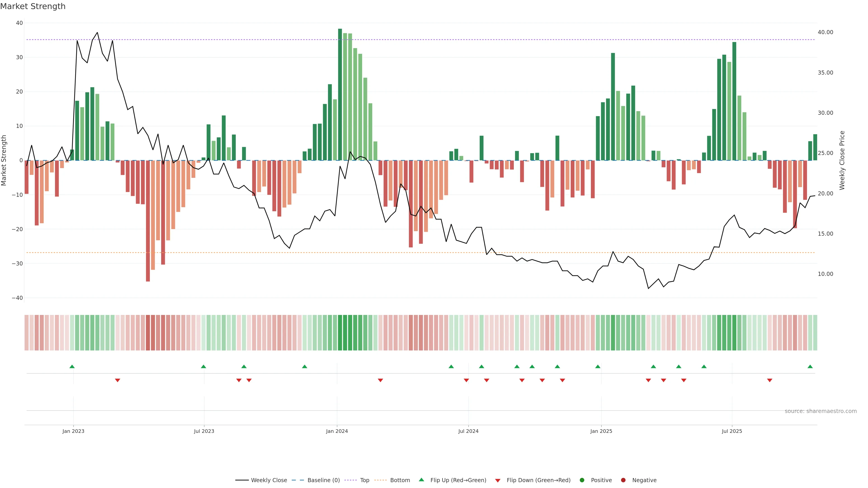The height and width of the screenshot is (488, 868).
Task: Click the last green flip-up triangle at far right
Action: [x=810, y=366]
